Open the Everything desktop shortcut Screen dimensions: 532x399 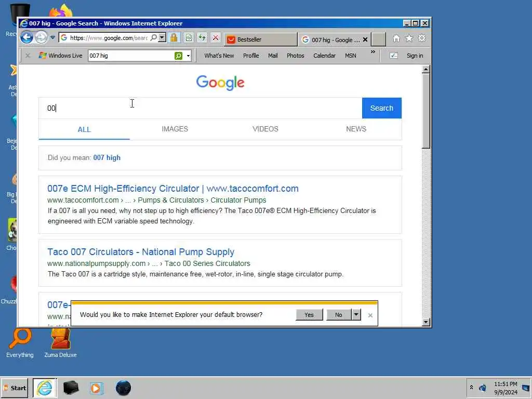[x=20, y=343]
